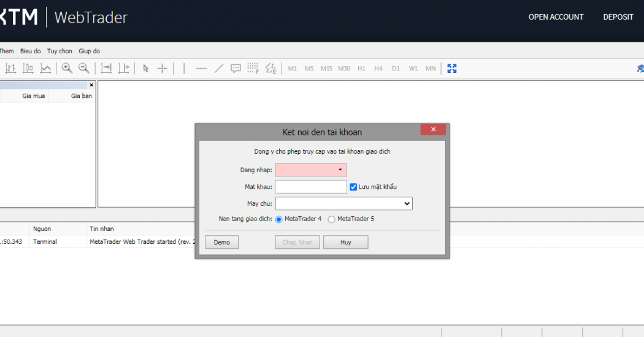
Task: Select the equidistant channel tool
Action: tap(270, 69)
